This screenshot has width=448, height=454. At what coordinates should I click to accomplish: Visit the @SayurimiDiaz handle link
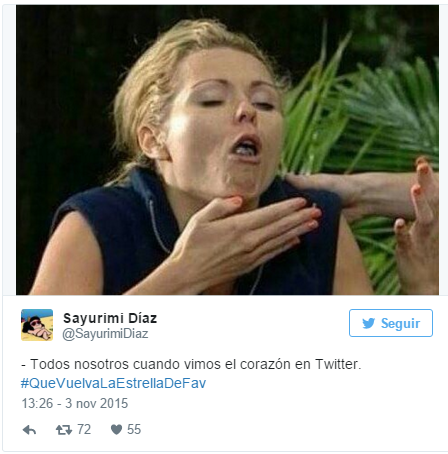(105, 334)
